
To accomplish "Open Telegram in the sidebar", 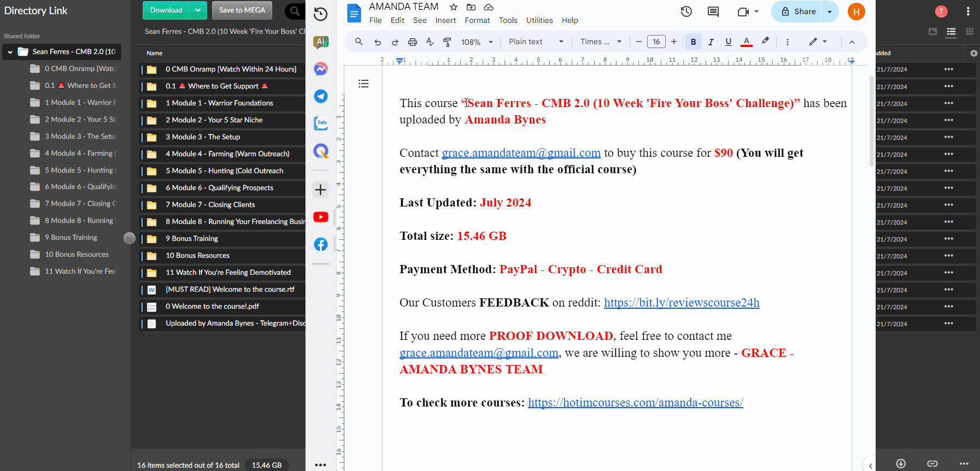I will click(x=321, y=96).
